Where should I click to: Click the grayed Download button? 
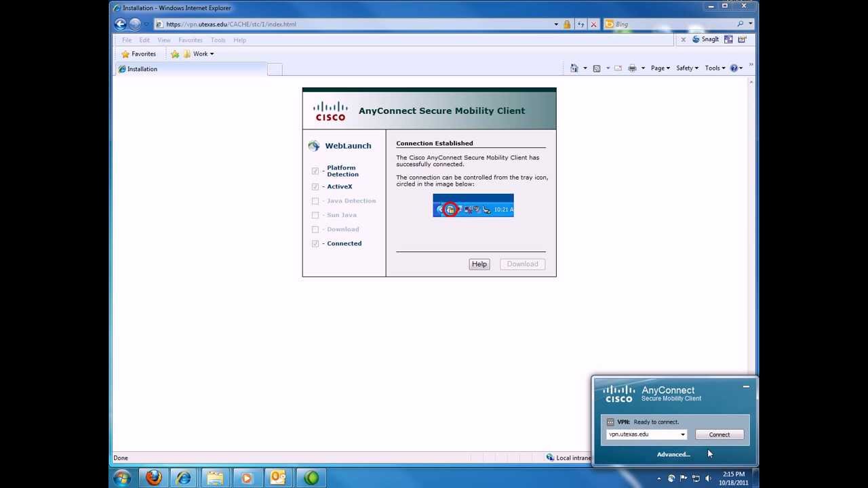tap(522, 264)
